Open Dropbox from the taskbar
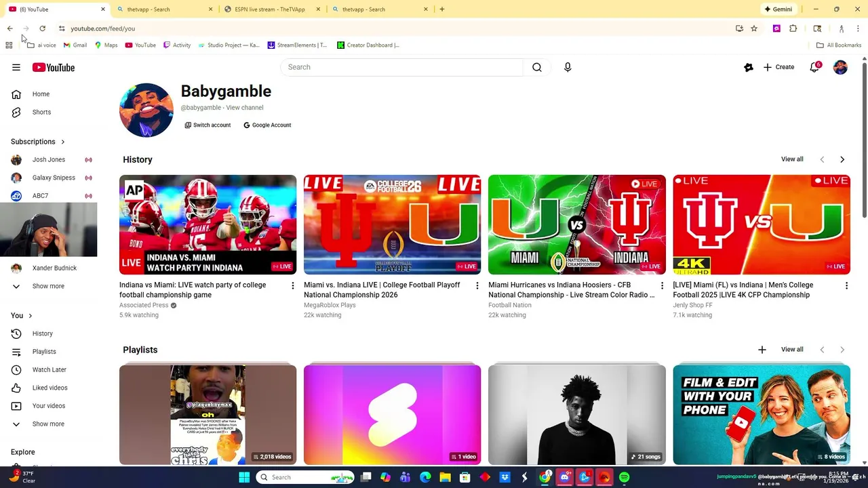 click(505, 477)
